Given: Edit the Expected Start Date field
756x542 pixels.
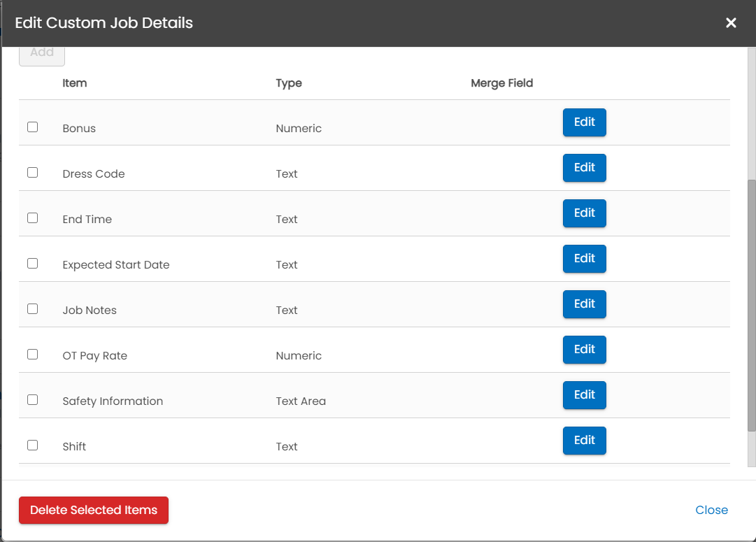Looking at the screenshot, I should pyautogui.click(x=584, y=259).
